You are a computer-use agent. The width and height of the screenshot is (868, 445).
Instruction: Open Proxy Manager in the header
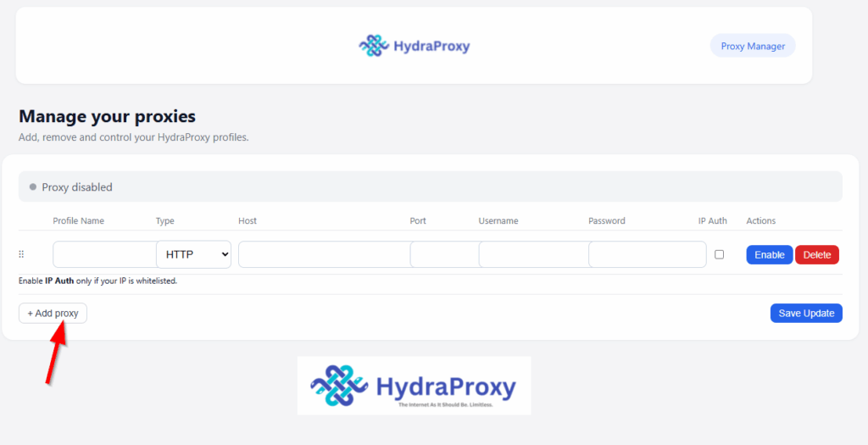752,46
